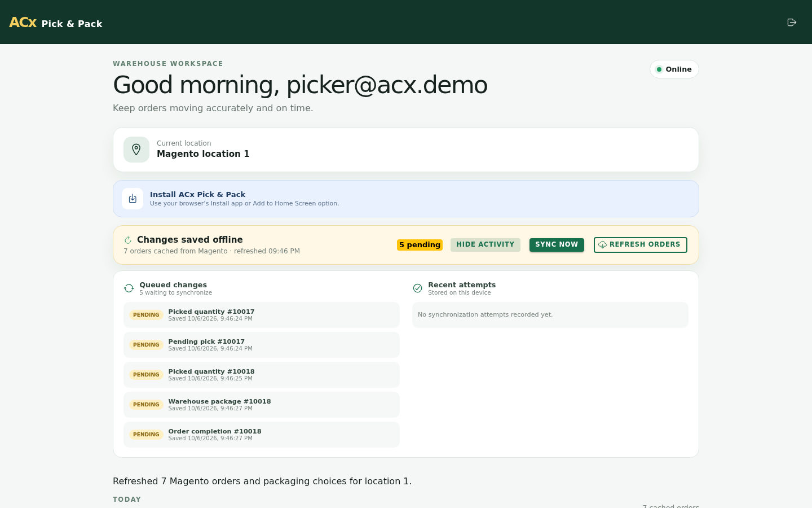This screenshot has width=812, height=508.
Task: Select queued item Pending pick #10017
Action: click(x=262, y=345)
